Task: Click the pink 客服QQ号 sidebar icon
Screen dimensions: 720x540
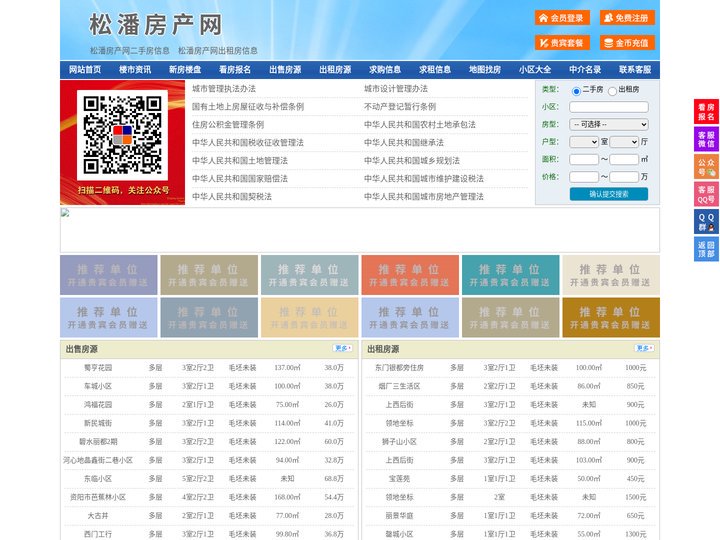Action: point(706,194)
